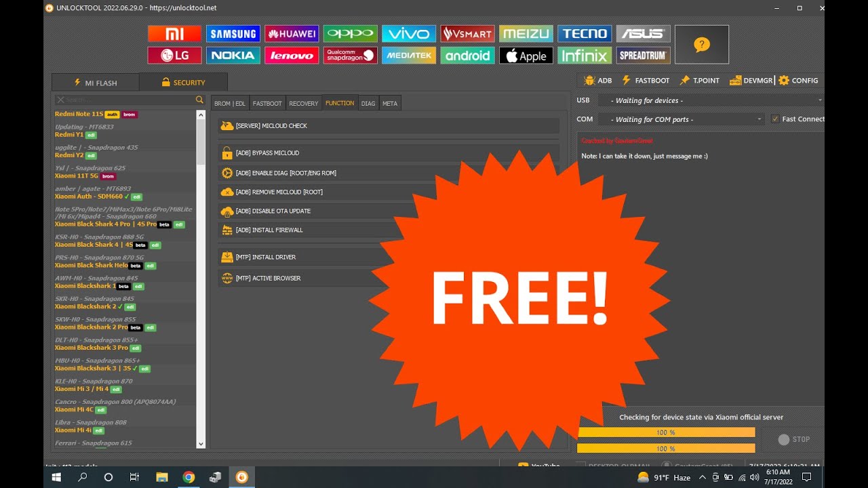Open the notification center icon

(x=806, y=477)
